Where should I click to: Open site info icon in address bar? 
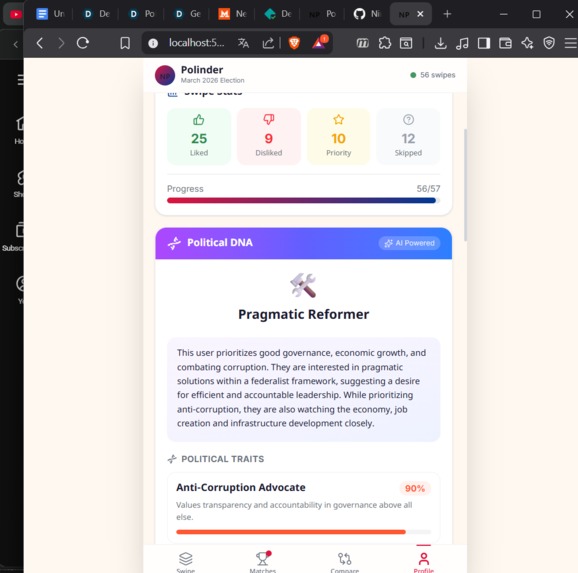pos(153,44)
